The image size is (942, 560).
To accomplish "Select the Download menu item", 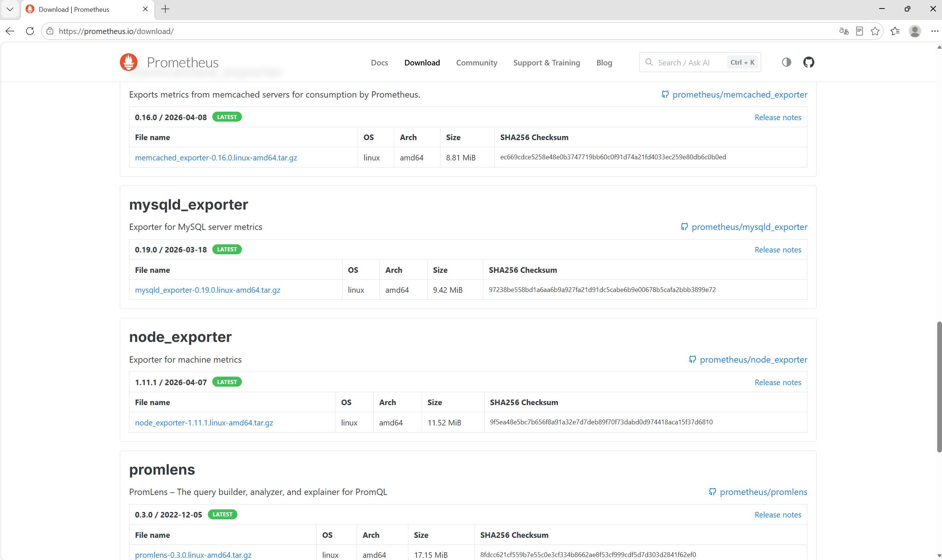I will click(x=422, y=62).
